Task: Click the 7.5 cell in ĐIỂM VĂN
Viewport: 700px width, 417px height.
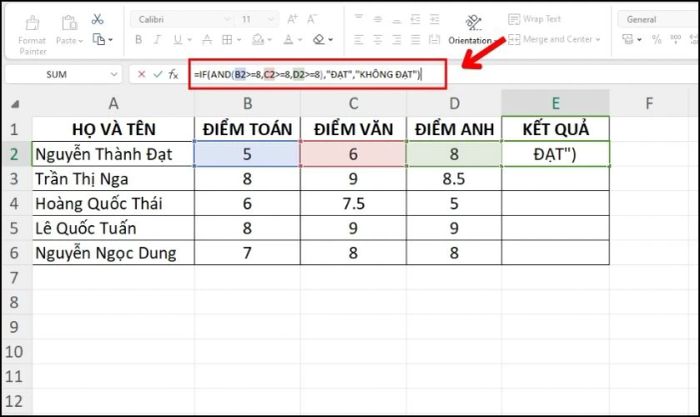Action: point(353,204)
